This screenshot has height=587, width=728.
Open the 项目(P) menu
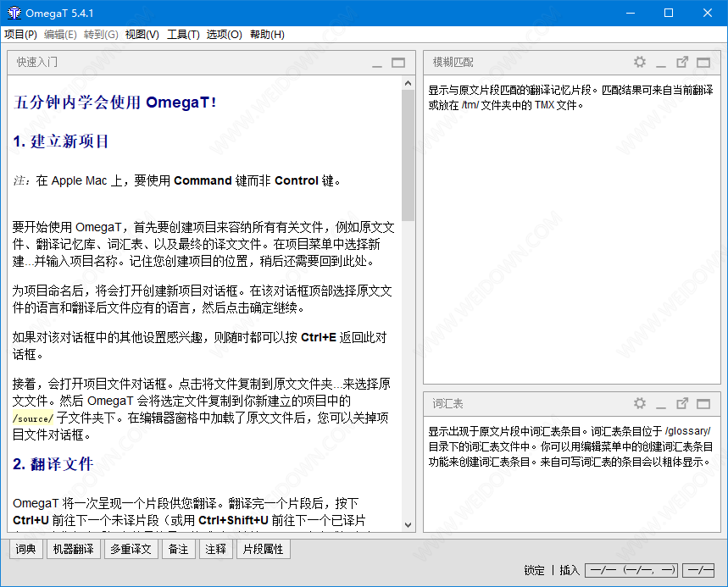point(20,35)
